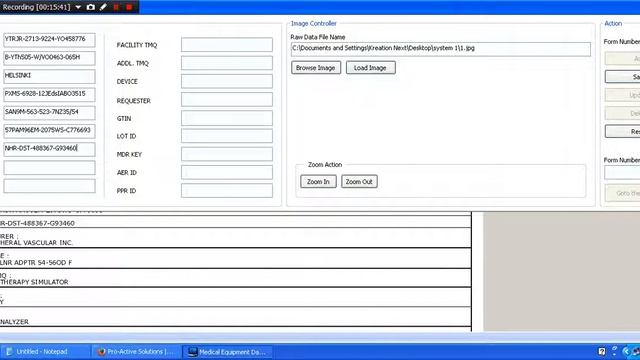This screenshot has width=640, height=360.
Task: Click the MDR KEY input field
Action: point(227,154)
